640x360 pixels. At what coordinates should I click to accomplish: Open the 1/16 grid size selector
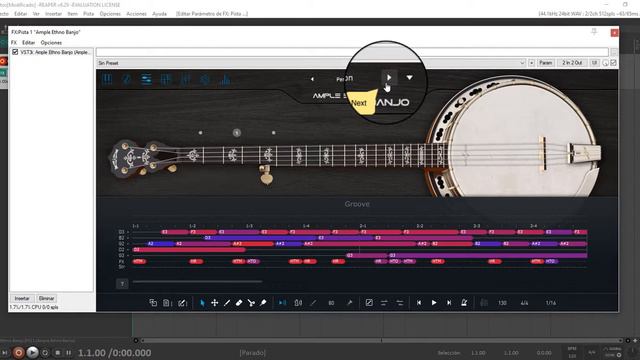click(x=551, y=303)
